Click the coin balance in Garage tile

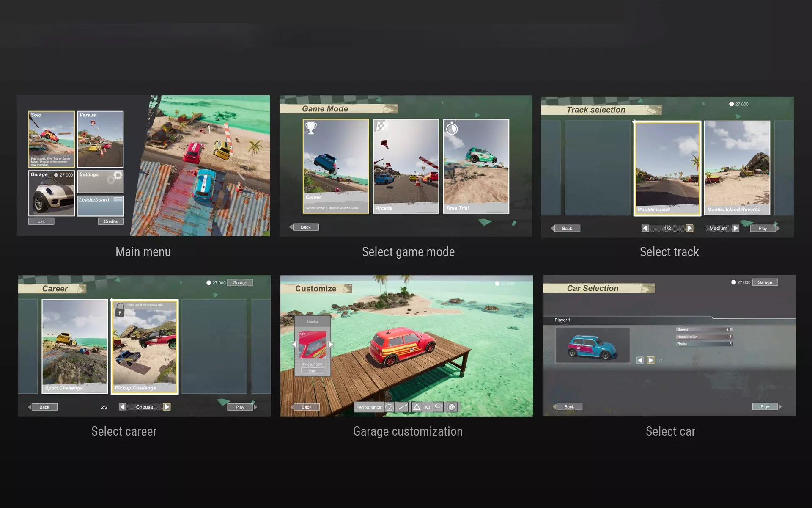[x=63, y=175]
